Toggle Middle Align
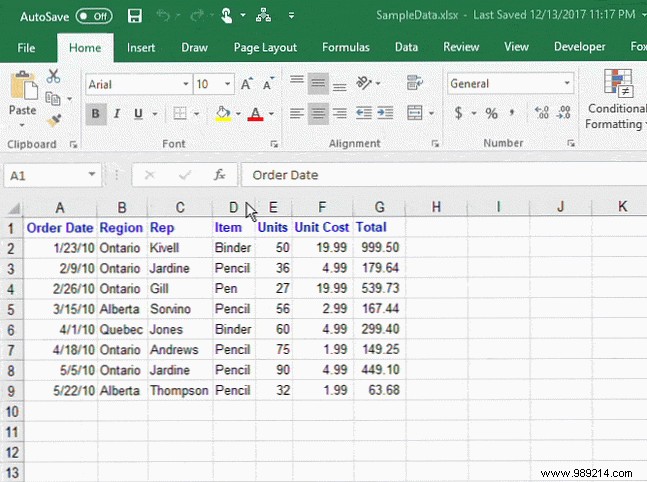 (x=318, y=84)
